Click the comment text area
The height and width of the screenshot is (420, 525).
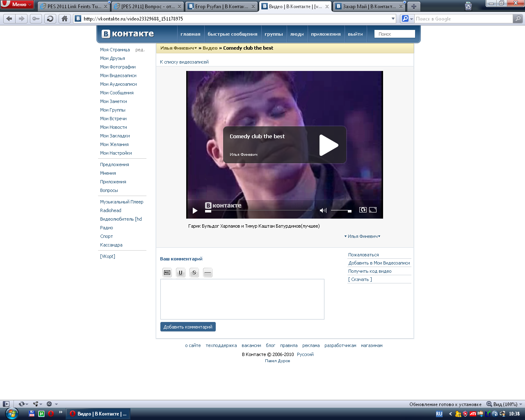coord(242,299)
